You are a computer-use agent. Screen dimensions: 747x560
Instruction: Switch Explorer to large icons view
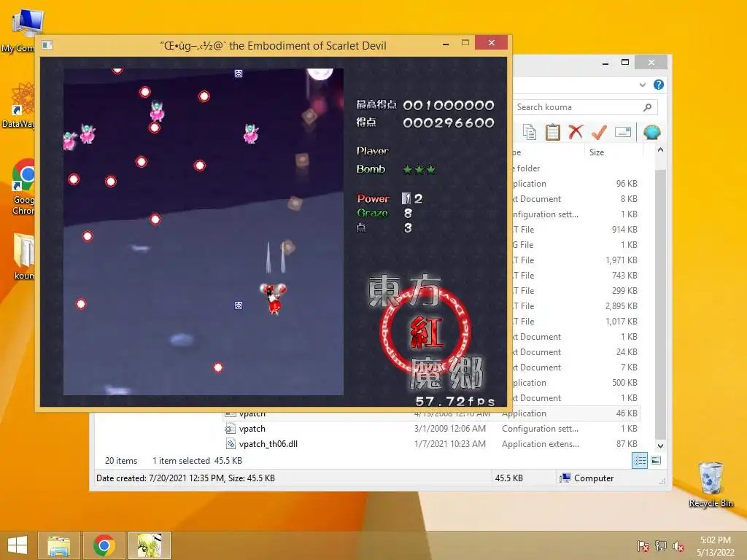point(656,461)
